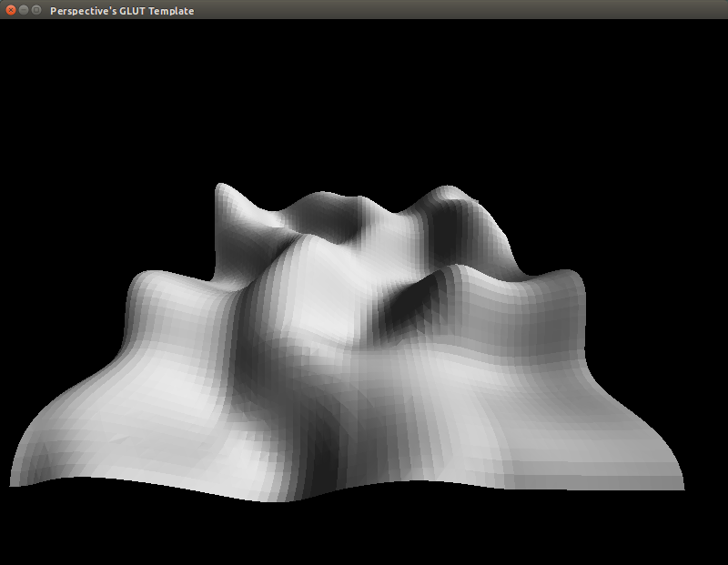Click the "Perspective's GLUT Template" title text
The image size is (728, 565).
[x=121, y=11]
